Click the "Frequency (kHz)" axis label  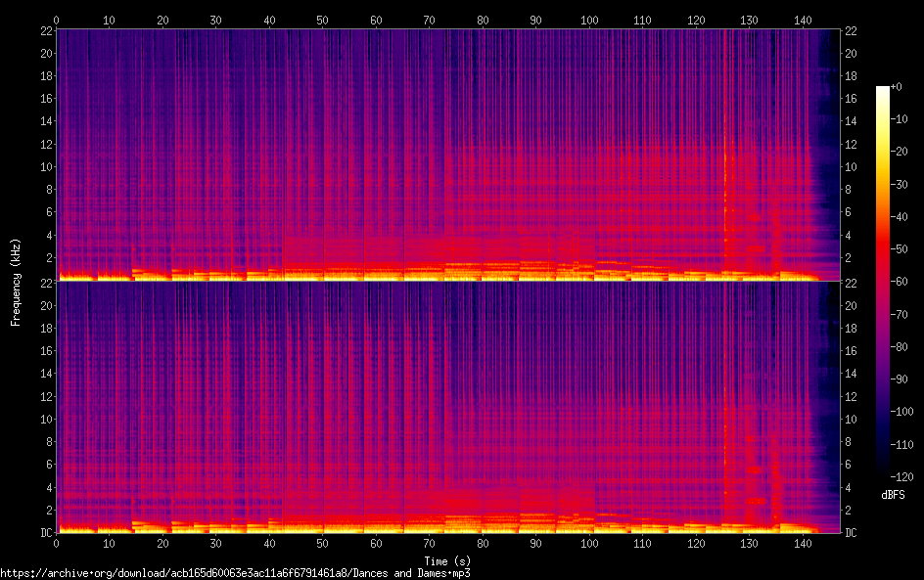(x=16, y=282)
